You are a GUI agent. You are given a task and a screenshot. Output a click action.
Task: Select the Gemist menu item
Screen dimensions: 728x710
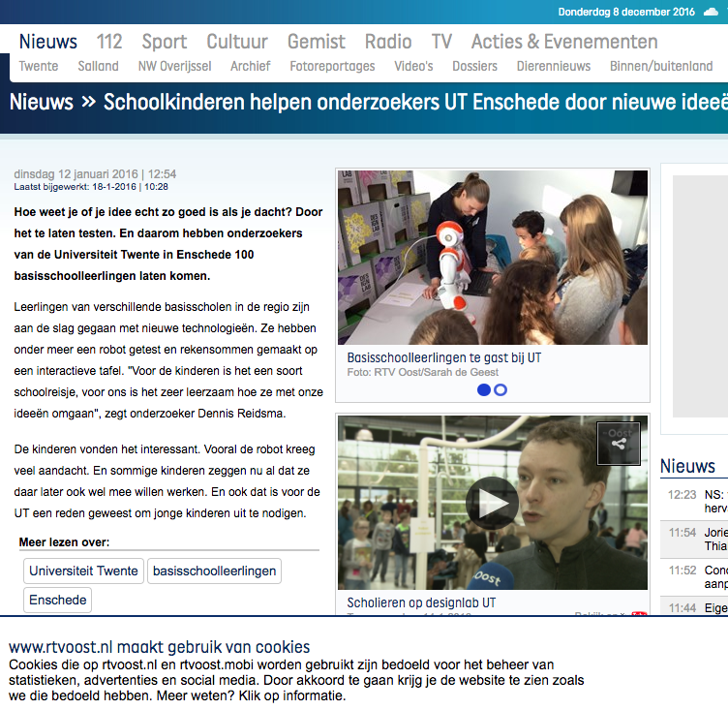coord(317,42)
